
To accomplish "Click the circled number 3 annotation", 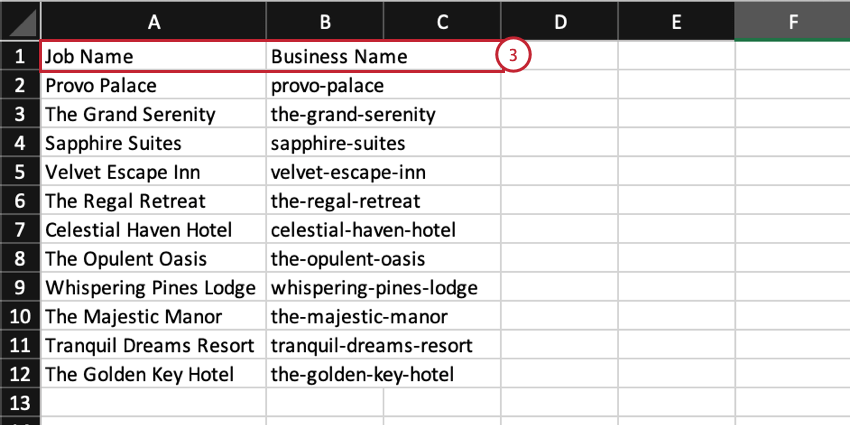I will [512, 56].
